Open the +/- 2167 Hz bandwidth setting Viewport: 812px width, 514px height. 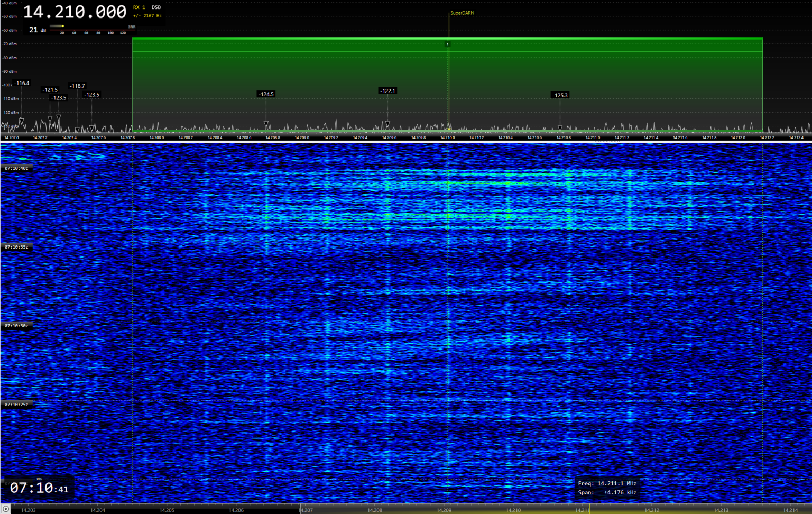[146, 15]
